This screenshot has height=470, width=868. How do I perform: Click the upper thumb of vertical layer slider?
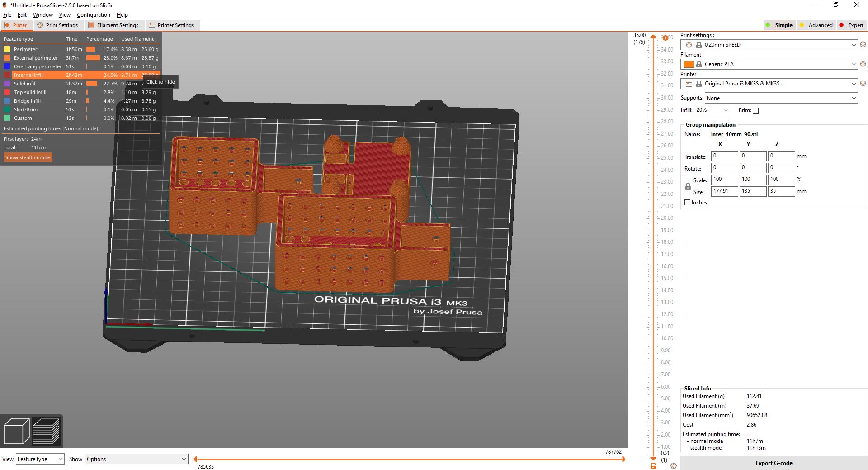(653, 37)
